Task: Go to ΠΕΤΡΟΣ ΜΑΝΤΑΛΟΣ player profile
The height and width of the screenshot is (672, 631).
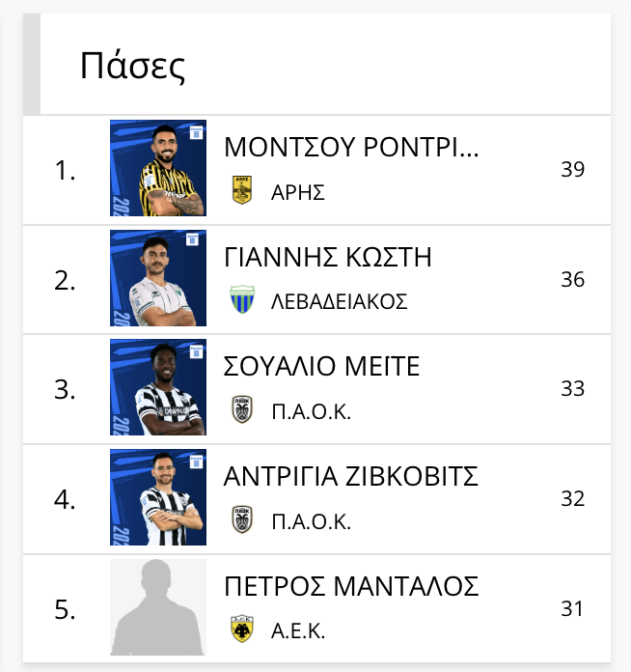Action: click(x=351, y=587)
